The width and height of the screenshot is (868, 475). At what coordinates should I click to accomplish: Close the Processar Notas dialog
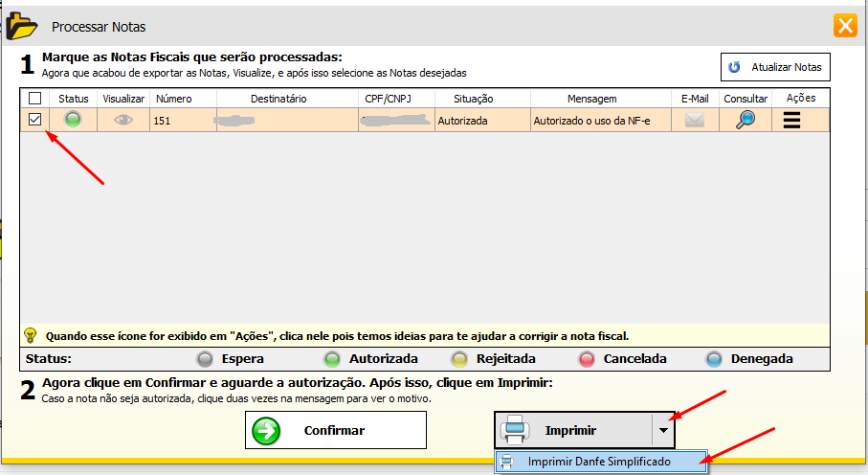click(x=845, y=26)
